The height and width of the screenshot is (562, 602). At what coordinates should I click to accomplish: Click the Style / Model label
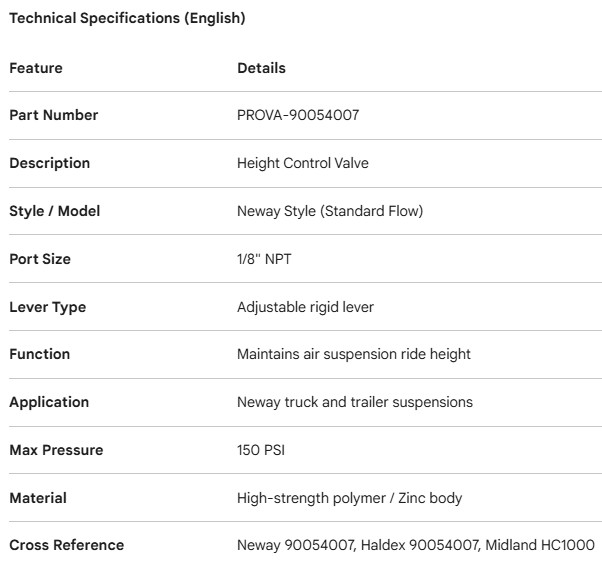click(55, 211)
